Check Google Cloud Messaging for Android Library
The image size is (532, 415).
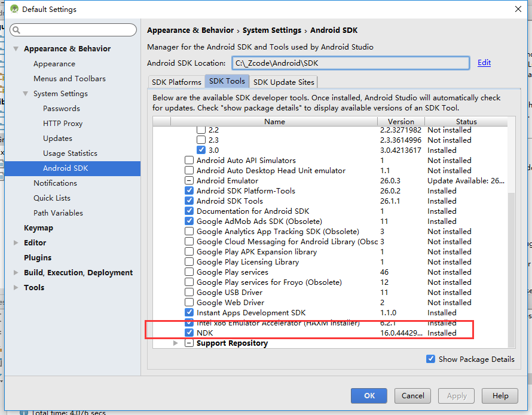[189, 241]
